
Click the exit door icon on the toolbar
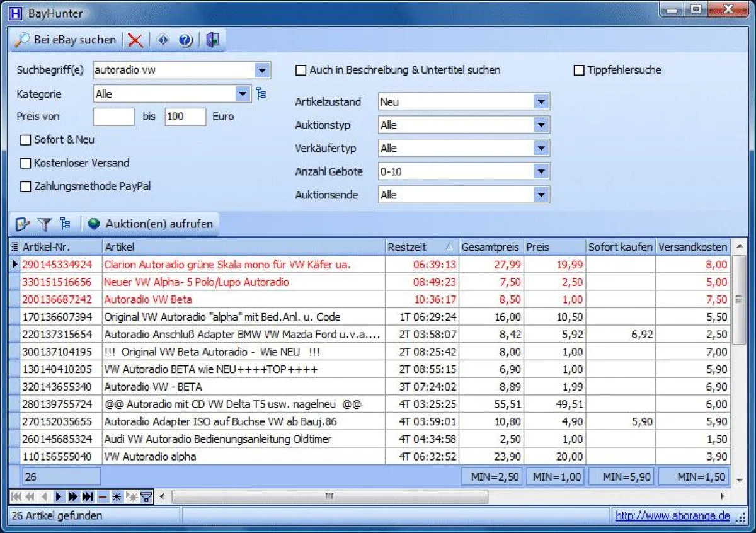coord(212,39)
